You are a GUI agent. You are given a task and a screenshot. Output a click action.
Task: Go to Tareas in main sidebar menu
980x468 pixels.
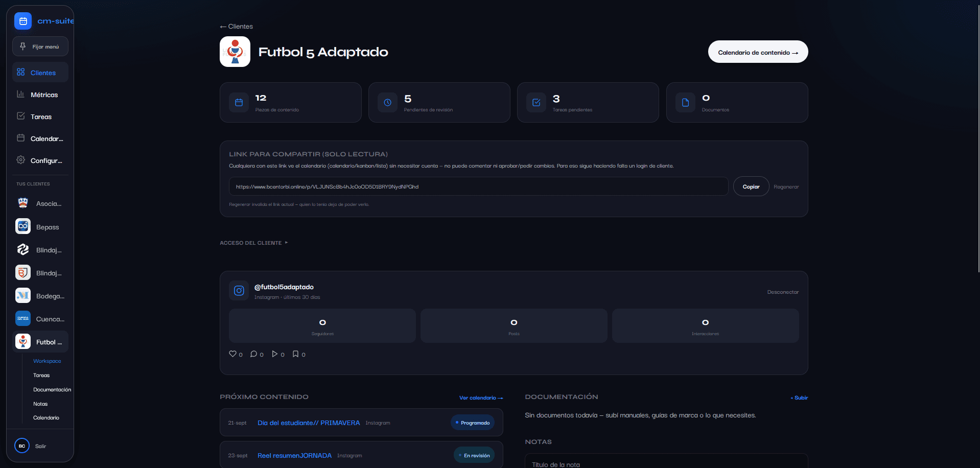click(x=40, y=116)
